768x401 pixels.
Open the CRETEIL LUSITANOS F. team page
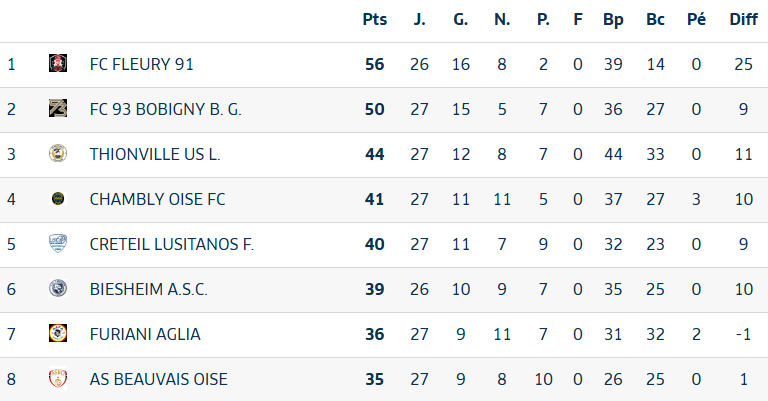[x=171, y=244]
